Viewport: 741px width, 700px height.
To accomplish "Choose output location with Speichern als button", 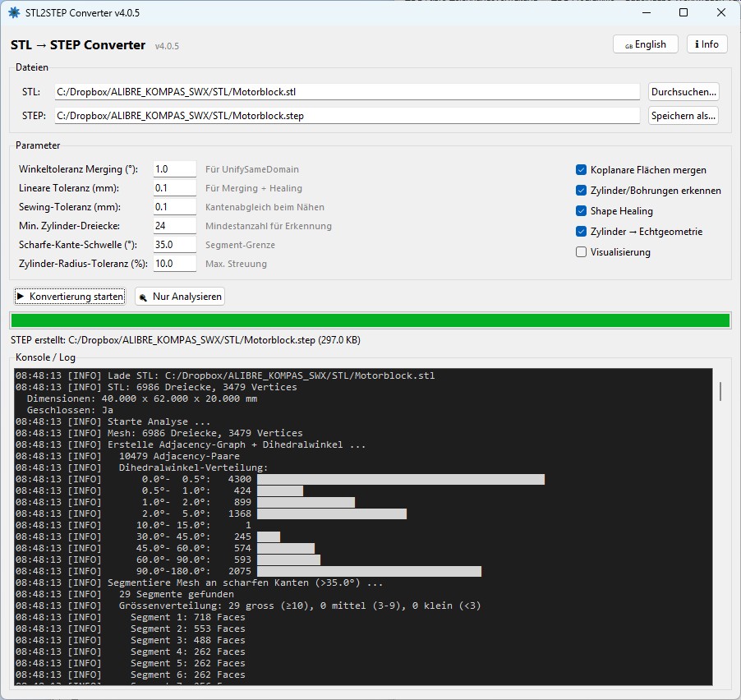I will 683,116.
